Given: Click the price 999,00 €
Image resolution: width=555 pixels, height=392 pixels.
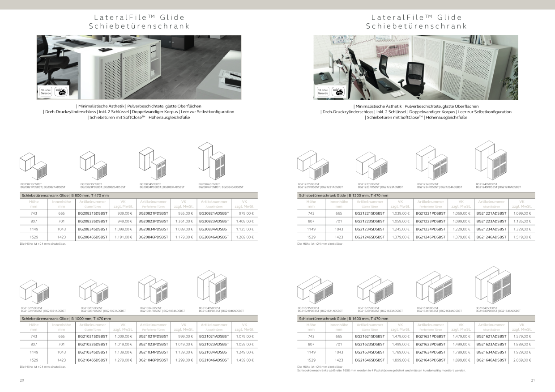Looking at the screenshot, I should pyautogui.click(x=186, y=336).
